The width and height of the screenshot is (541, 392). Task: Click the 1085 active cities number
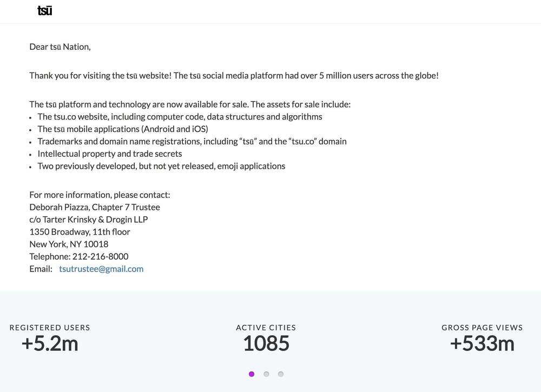tap(266, 344)
